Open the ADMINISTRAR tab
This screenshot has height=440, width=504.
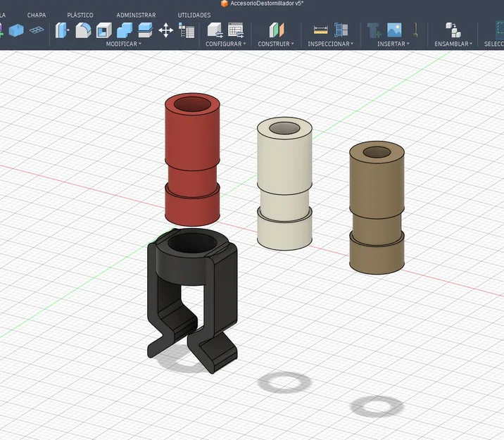tap(136, 15)
